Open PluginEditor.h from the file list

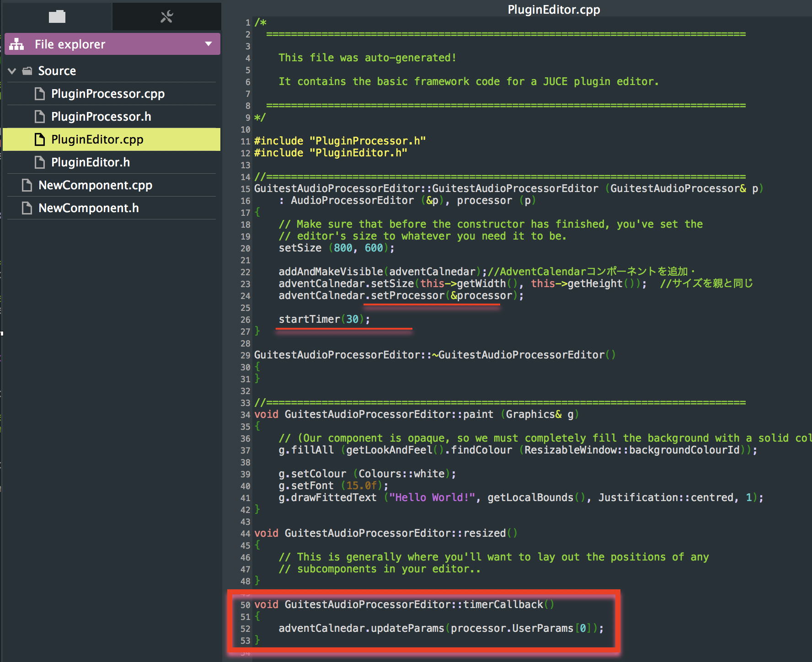tap(90, 162)
